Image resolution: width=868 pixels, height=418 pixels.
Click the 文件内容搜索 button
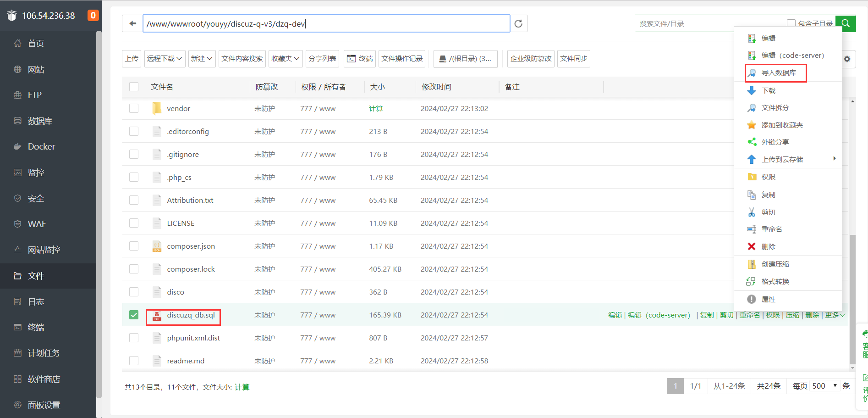(x=242, y=59)
